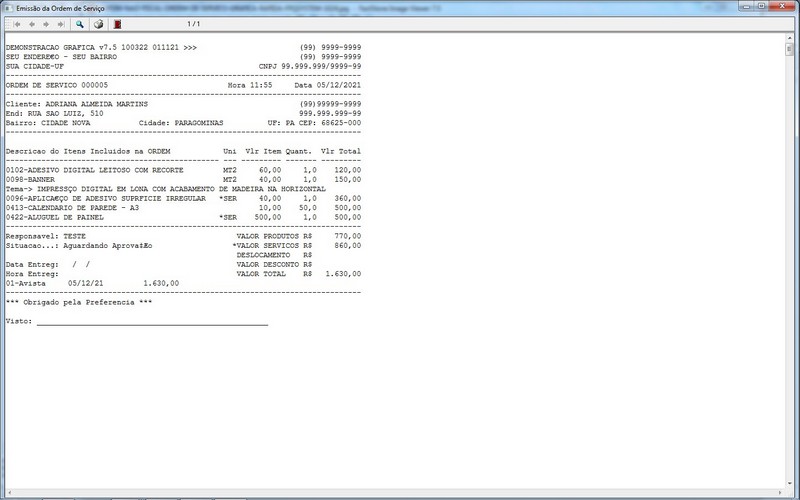800x500 pixels.
Task: Maximize the service order preview window
Action: click(761, 6)
